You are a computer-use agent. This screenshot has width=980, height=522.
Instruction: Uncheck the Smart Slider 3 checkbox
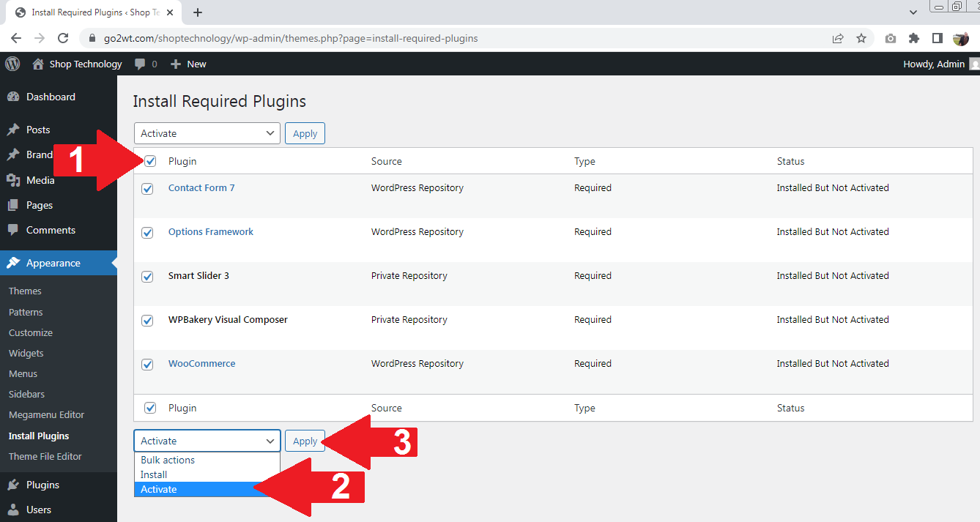point(147,277)
